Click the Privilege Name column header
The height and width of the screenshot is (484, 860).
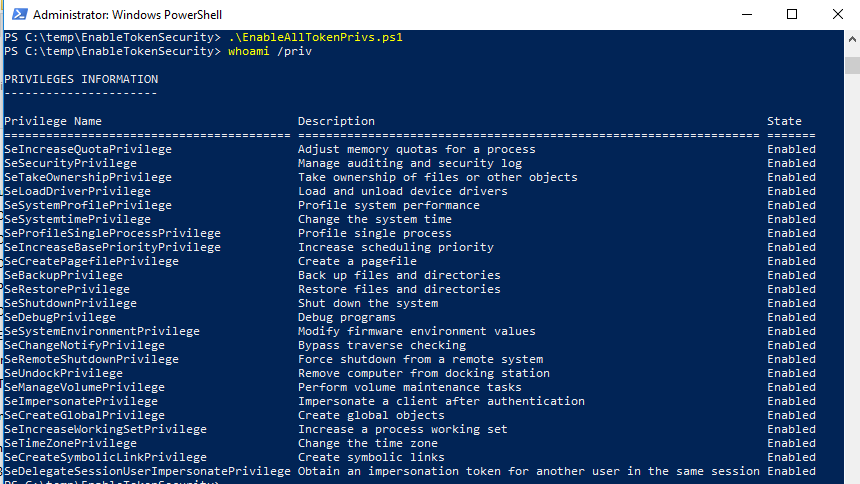coord(53,121)
